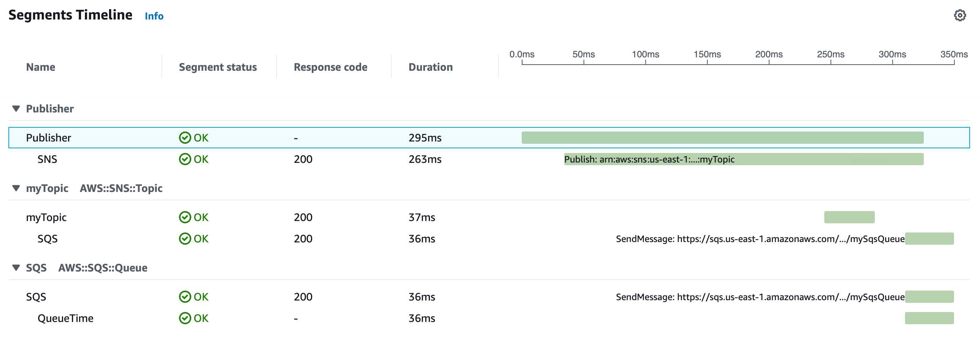Click the Duration column header
The height and width of the screenshot is (338, 980).
(430, 67)
